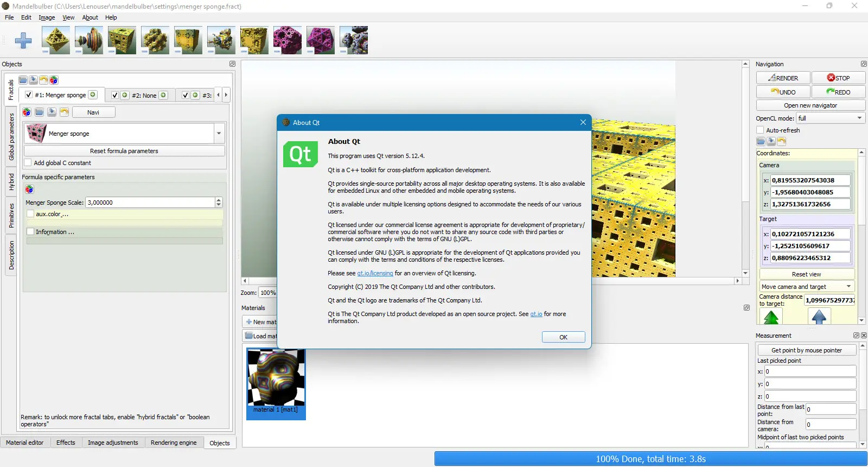Screen dimensions: 868x467
Task: Click the load folder icon under Auto-refresh
Action: coord(761,141)
